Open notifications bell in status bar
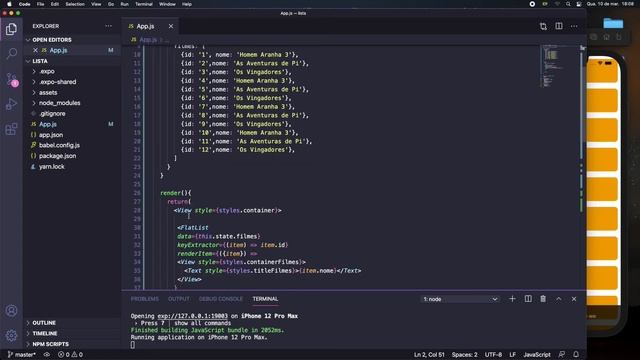This screenshot has height=360, width=640. (x=576, y=354)
